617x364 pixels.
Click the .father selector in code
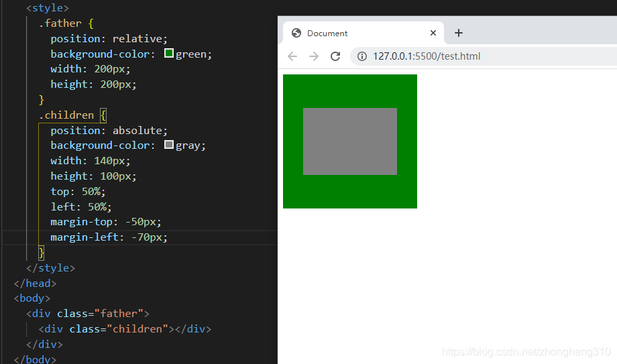click(60, 23)
